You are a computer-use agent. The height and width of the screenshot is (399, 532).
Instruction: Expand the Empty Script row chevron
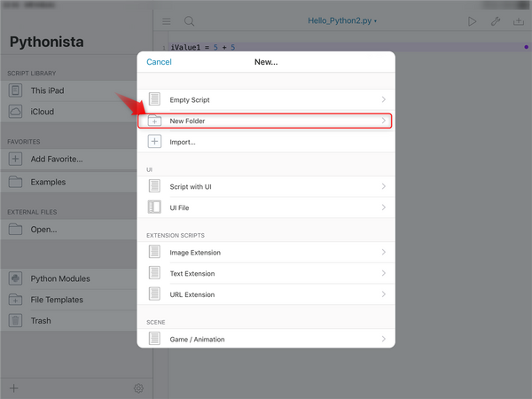[x=383, y=100]
